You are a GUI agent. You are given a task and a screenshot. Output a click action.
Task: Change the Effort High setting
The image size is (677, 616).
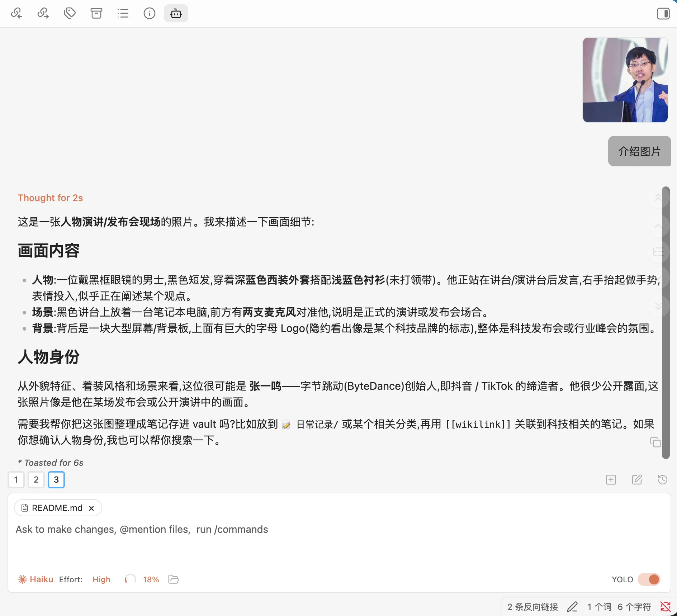(x=101, y=579)
